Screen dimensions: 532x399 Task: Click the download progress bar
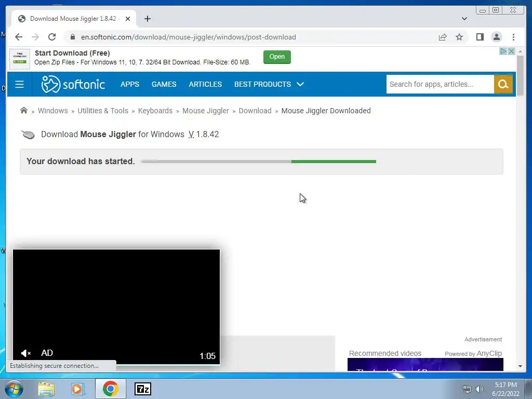point(259,162)
